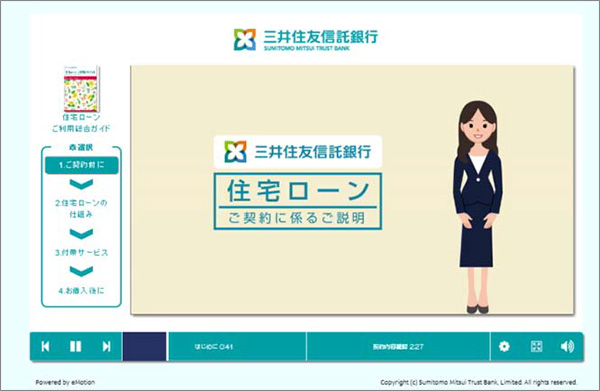
Task: Open 住宅ローン ご利用総合ガイド link
Action: coord(81,123)
